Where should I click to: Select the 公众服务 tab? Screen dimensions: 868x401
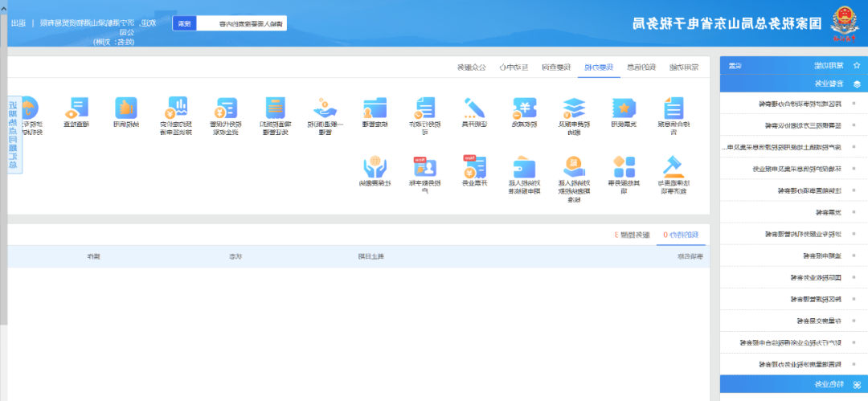(x=473, y=67)
